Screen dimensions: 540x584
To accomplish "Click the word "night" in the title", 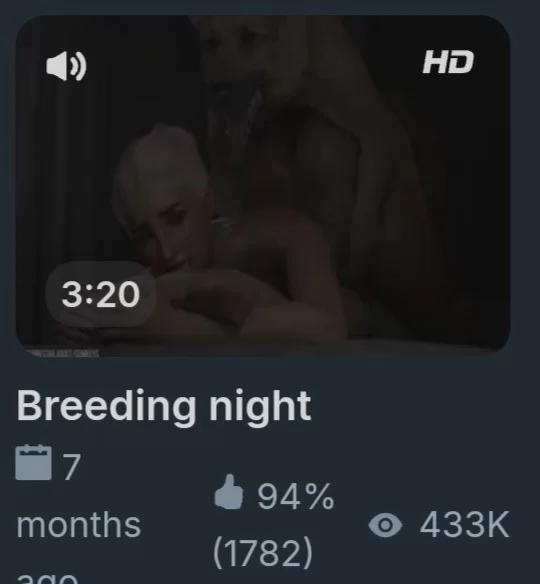I will coord(260,406).
